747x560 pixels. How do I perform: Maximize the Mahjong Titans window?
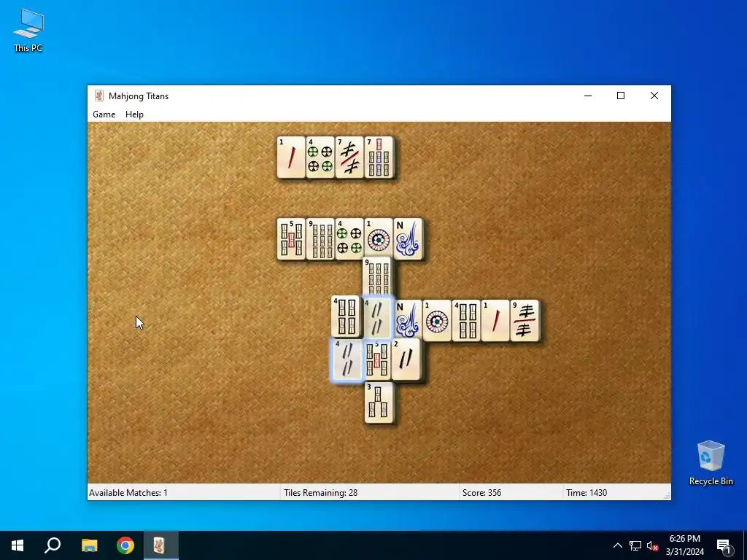[x=621, y=96]
